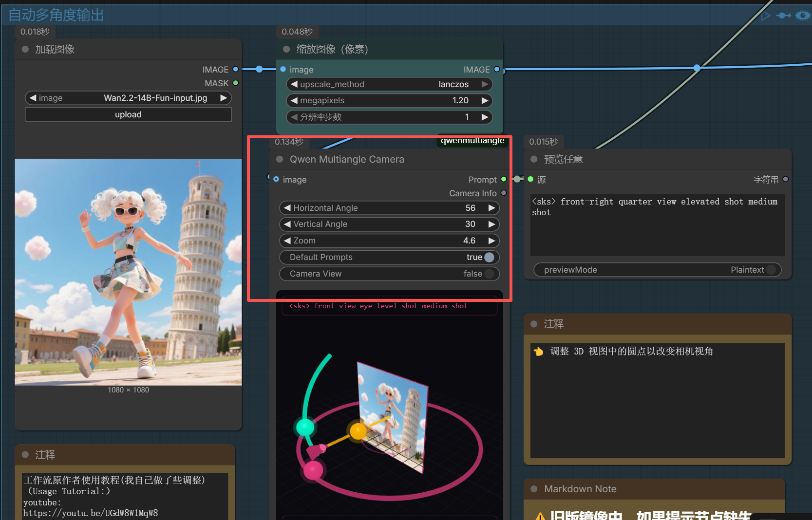Click the image input port of 缩放图像
This screenshot has width=812, height=520.
(x=283, y=69)
